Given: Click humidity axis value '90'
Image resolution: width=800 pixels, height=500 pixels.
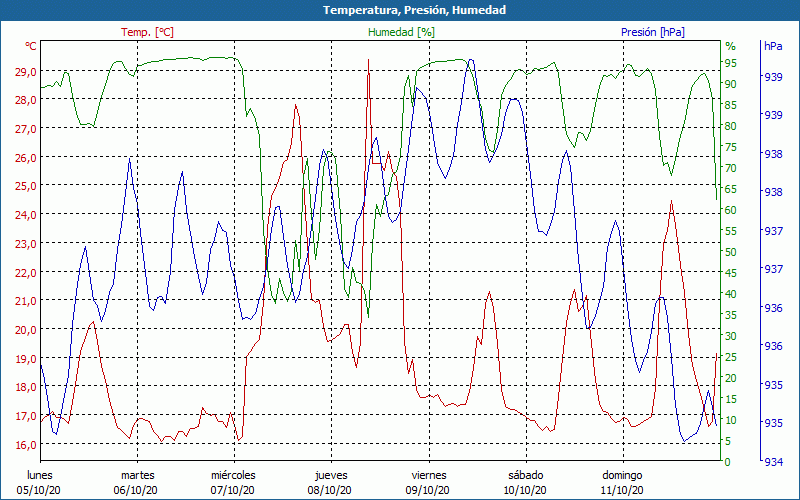Looking at the screenshot, I should (731, 84).
